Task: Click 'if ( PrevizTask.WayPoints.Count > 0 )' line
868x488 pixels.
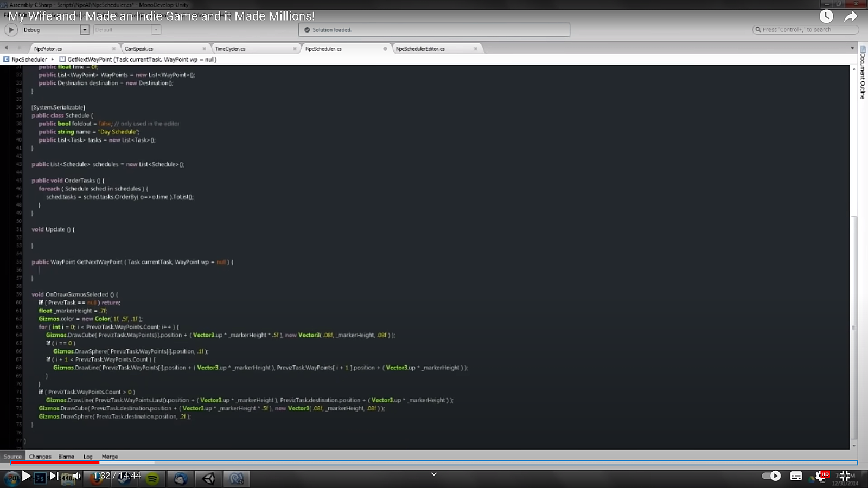Action: click(x=87, y=392)
